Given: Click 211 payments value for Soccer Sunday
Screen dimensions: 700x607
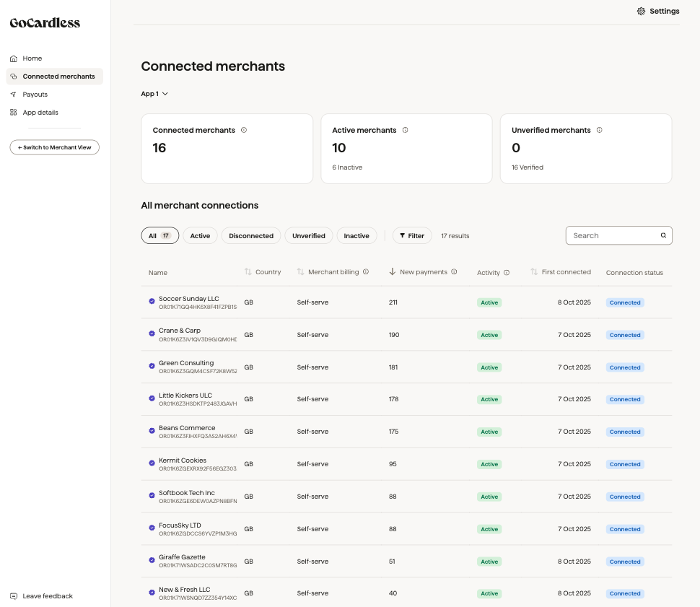Looking at the screenshot, I should [393, 302].
